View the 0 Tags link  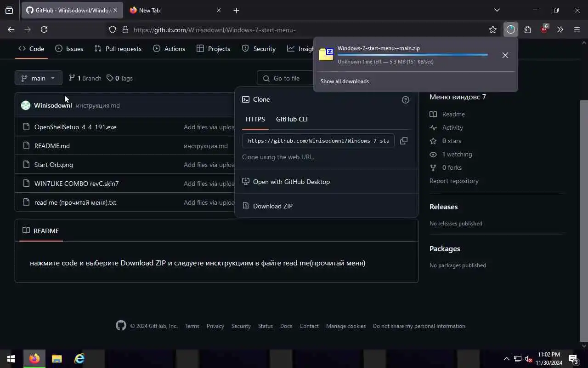pos(119,78)
